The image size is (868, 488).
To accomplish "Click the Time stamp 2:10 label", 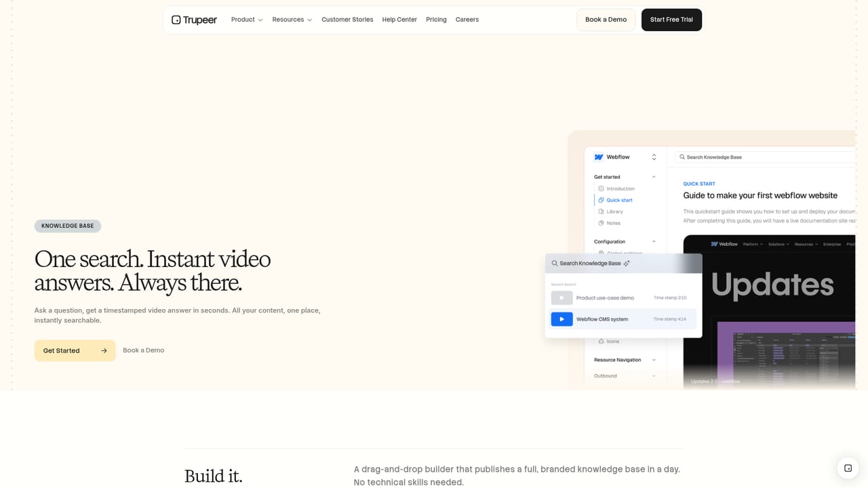I will (670, 298).
